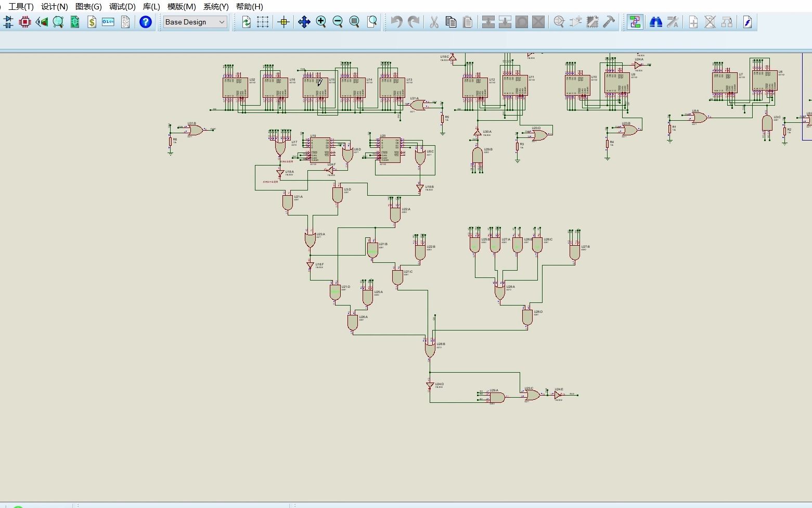
Task: Click the Cut scissors icon
Action: pos(434,22)
